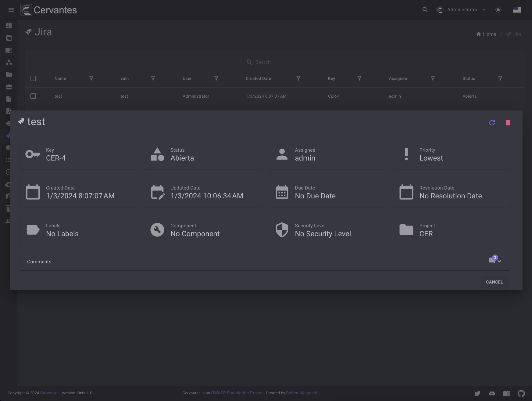
Task: Click the shield icon in Security Level card
Action: [282, 230]
